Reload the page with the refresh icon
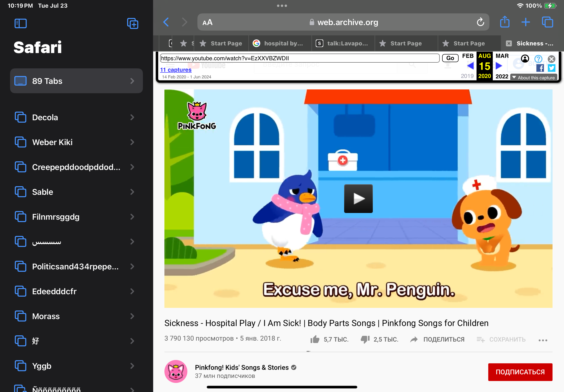The image size is (564, 392). (x=480, y=22)
